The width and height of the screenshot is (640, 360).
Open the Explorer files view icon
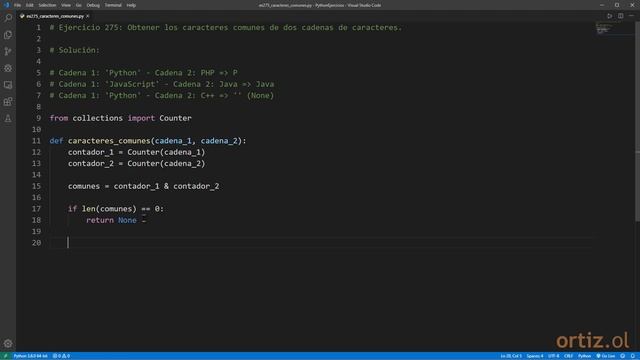point(8,35)
